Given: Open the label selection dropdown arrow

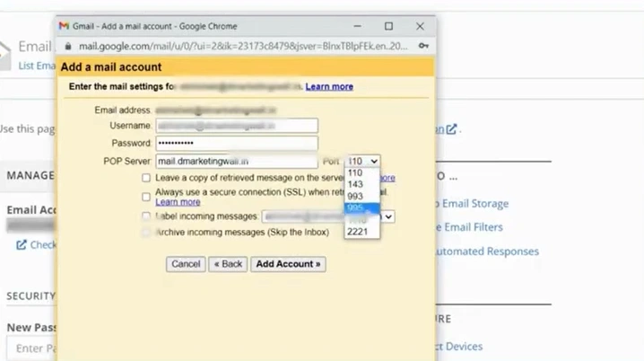Looking at the screenshot, I should click(x=388, y=216).
